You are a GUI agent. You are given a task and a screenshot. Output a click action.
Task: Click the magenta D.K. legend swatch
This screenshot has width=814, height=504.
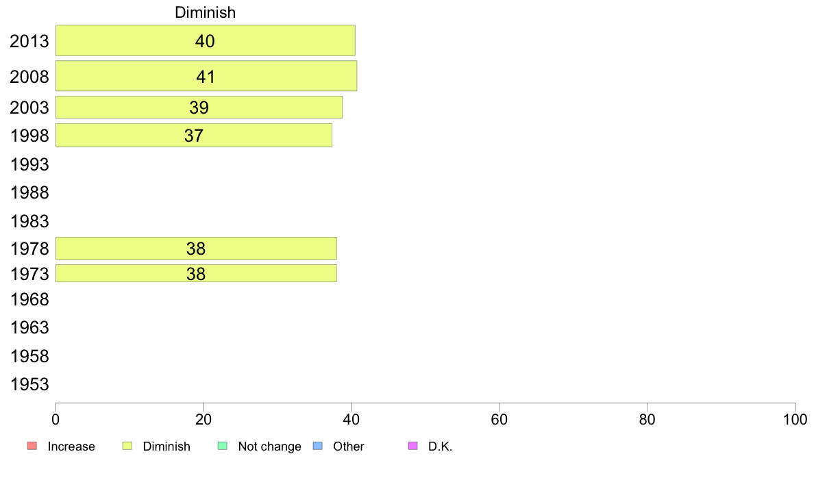point(412,446)
